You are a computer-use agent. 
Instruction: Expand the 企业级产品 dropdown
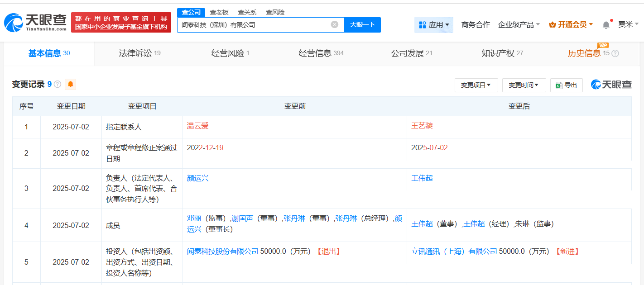tap(519, 24)
